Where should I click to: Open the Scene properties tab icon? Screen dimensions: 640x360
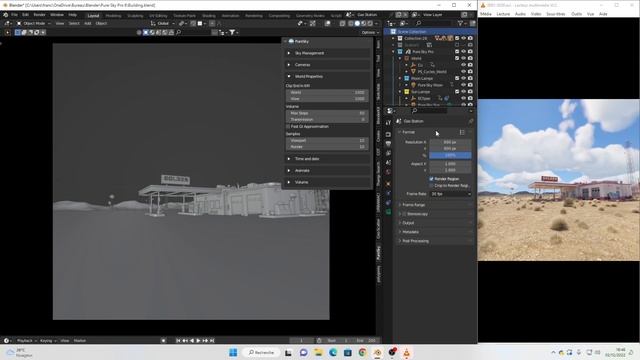388,162
